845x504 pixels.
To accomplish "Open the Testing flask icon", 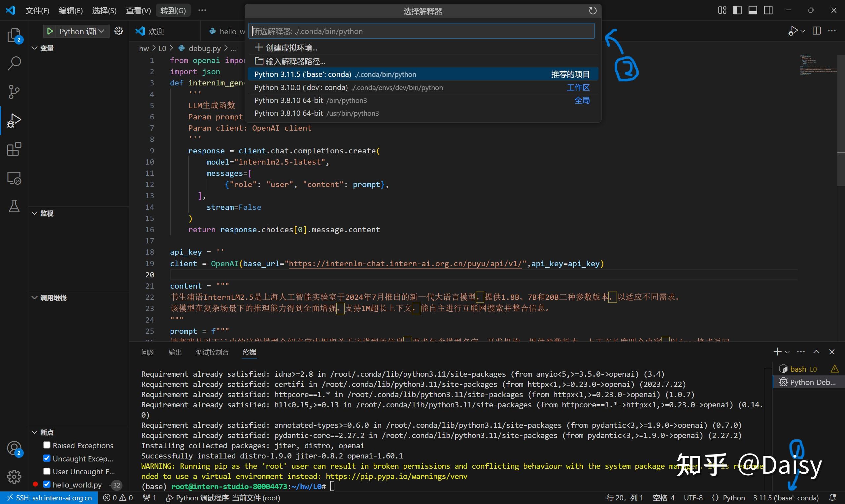I will 14,206.
